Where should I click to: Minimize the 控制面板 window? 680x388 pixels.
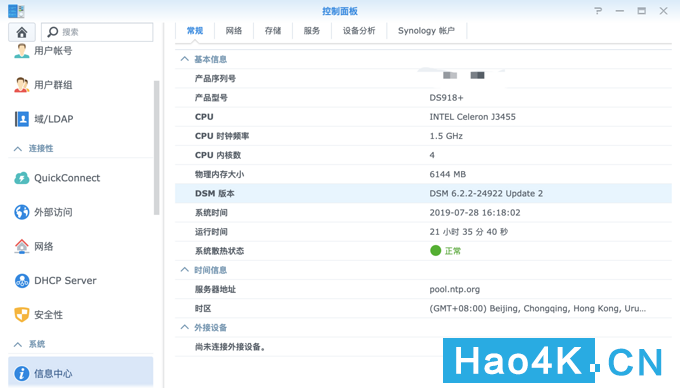620,11
